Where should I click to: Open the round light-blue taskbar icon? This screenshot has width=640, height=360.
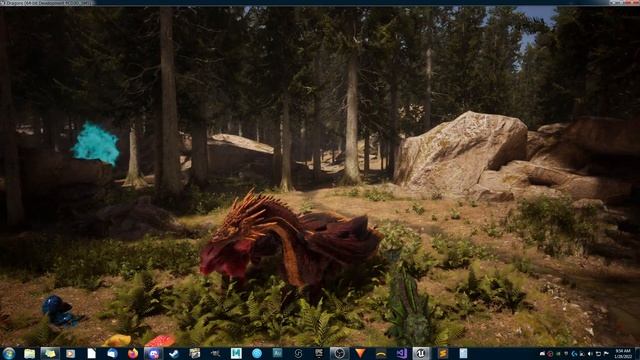257,353
